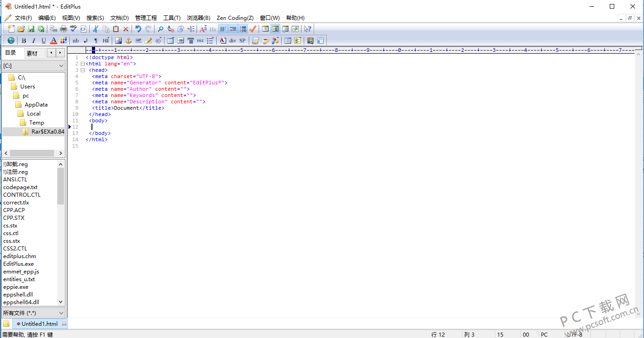The height and width of the screenshot is (338, 644).
Task: Click the orange check mark toolbar icon
Action: [x=253, y=29]
